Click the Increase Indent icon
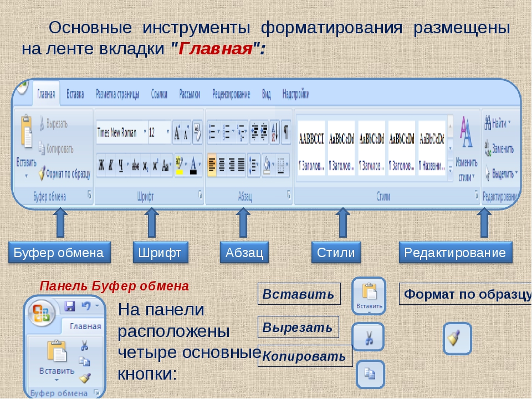The width and height of the screenshot is (532, 399). coord(264,132)
